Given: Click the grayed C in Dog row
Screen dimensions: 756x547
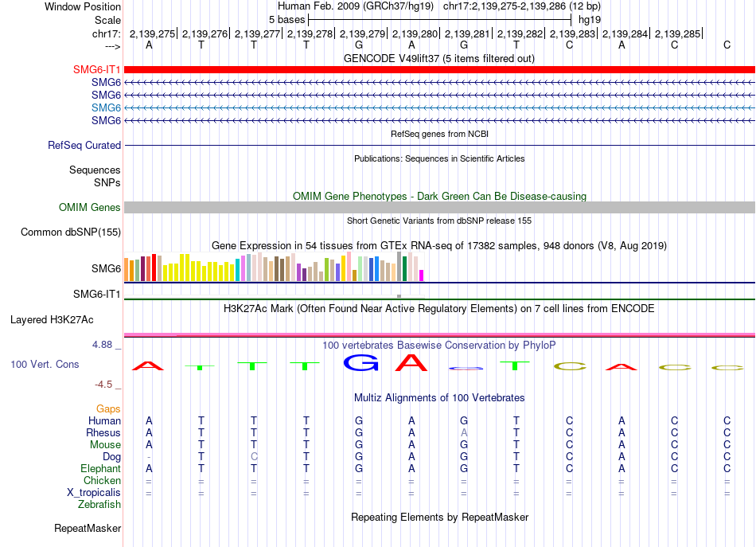Looking at the screenshot, I should pos(254,456).
